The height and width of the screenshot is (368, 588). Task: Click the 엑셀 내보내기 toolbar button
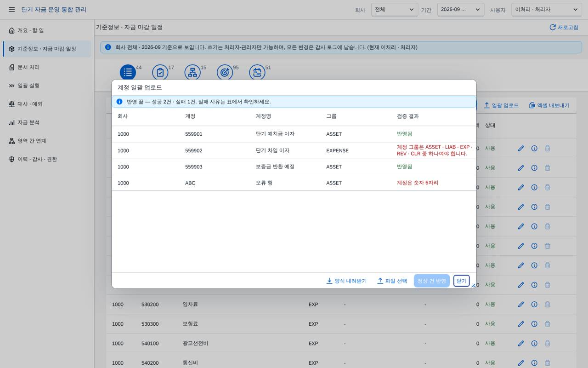tap(549, 105)
